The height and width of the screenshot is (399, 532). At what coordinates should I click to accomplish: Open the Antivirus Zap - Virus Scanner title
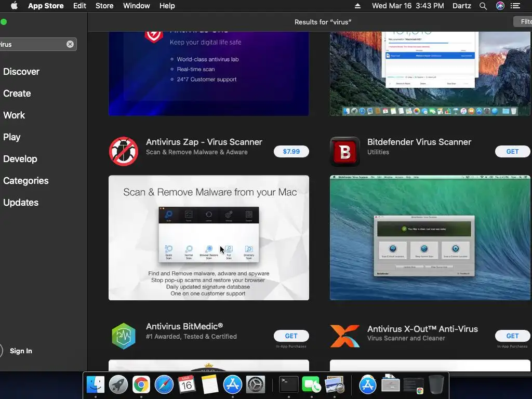tap(204, 142)
